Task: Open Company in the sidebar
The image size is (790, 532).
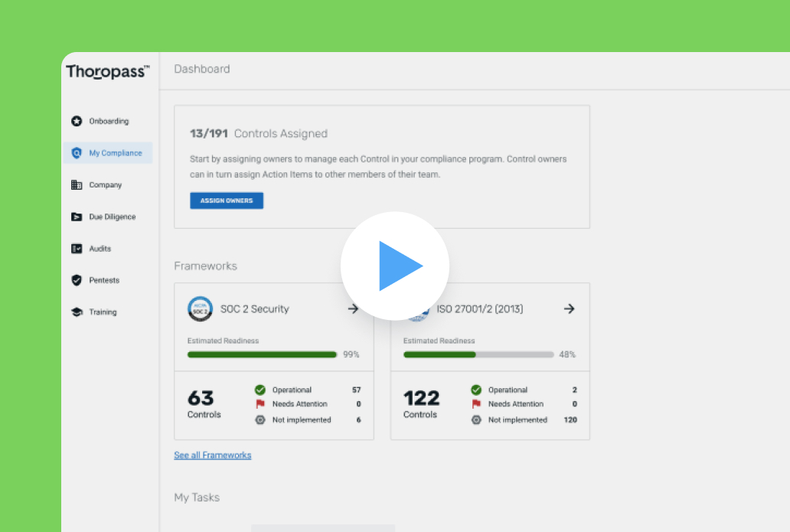Action: (x=106, y=185)
